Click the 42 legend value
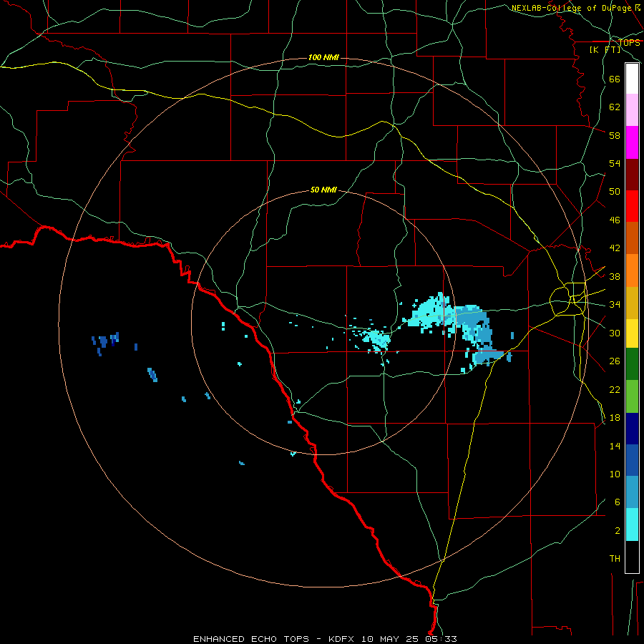This screenshot has height=644, width=644. 615,248
